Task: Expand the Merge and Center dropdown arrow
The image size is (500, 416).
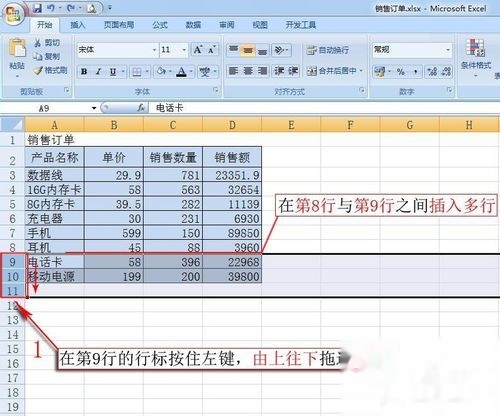Action: point(361,71)
